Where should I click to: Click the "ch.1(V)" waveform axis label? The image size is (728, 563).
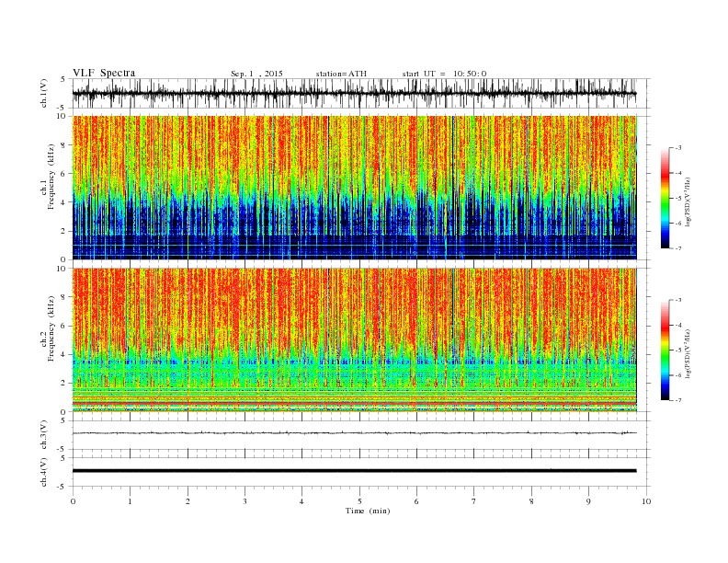[x=43, y=93]
